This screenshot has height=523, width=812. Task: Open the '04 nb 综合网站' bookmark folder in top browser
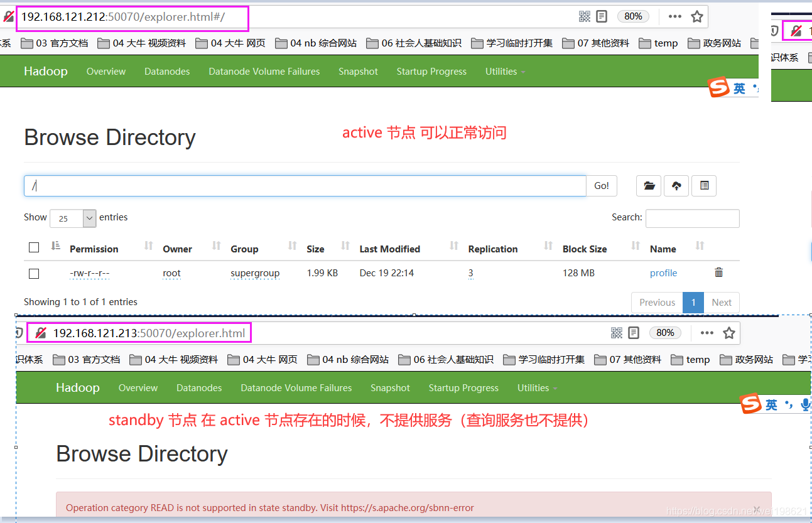point(315,43)
